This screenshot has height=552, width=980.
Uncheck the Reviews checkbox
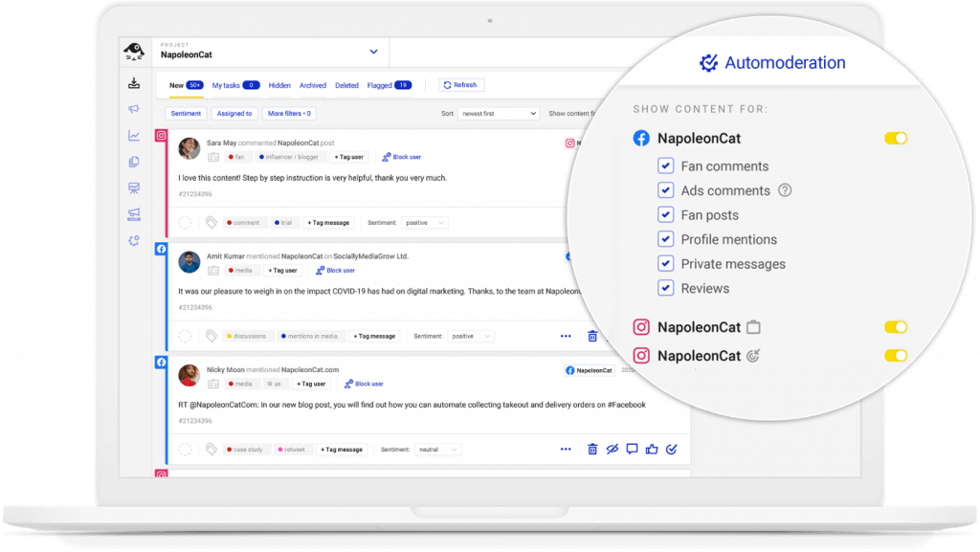tap(666, 288)
